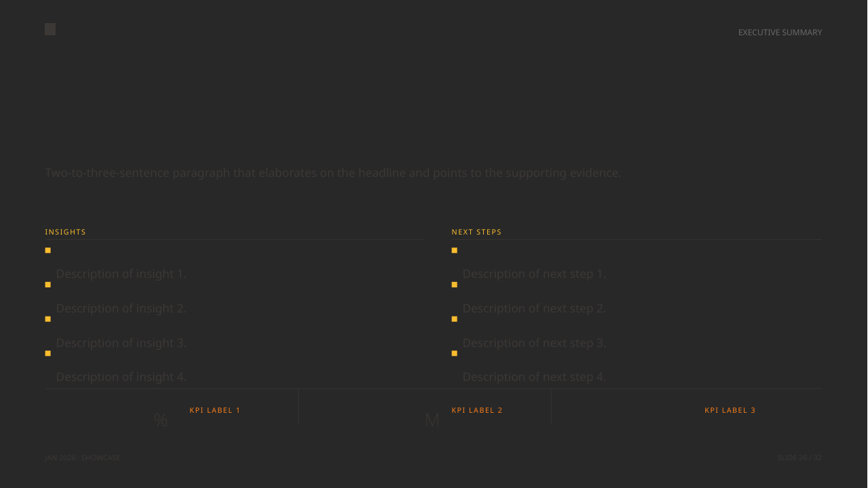Click the yellow bullet above 'Description of next step 1'

[x=455, y=251]
